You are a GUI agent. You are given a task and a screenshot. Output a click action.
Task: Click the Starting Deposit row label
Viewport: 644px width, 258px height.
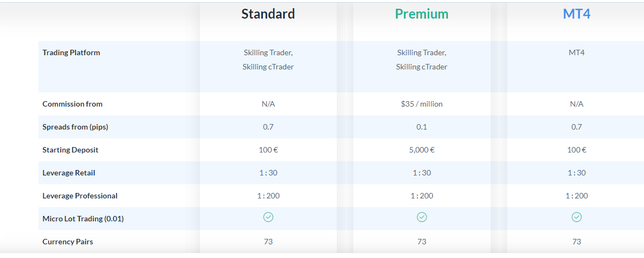click(70, 150)
